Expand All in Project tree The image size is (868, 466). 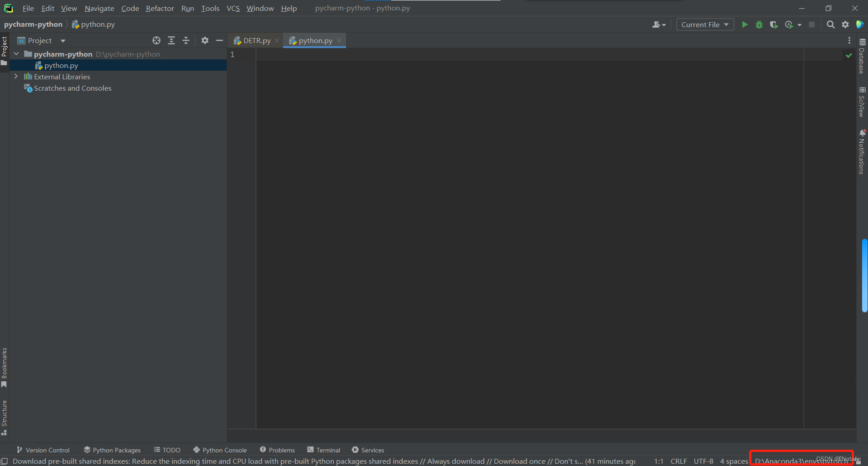(171, 40)
